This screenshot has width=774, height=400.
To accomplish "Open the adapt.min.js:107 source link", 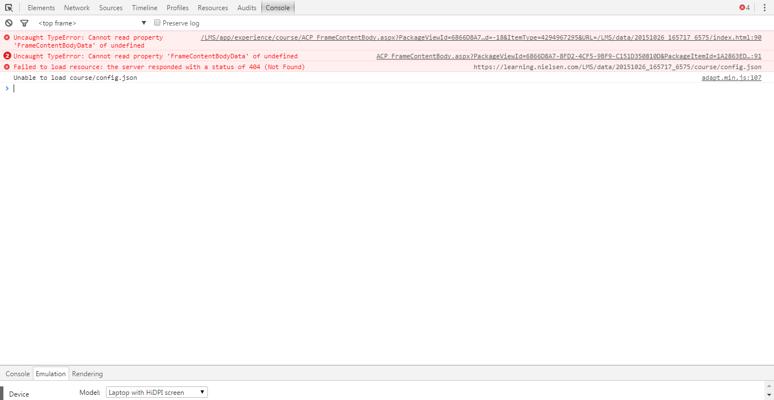I will (x=731, y=78).
